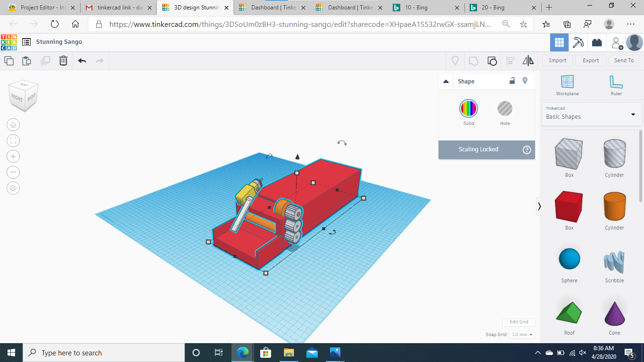Select the blue Sphere shape

[569, 260]
